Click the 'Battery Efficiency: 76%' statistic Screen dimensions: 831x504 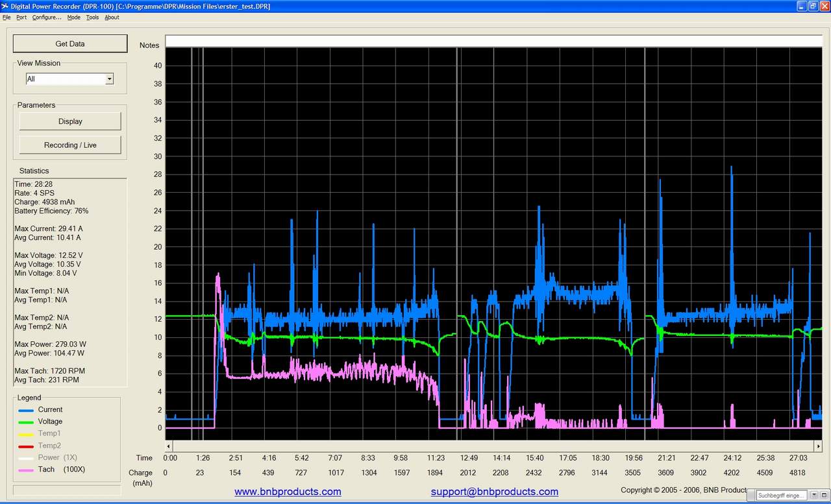[51, 211]
